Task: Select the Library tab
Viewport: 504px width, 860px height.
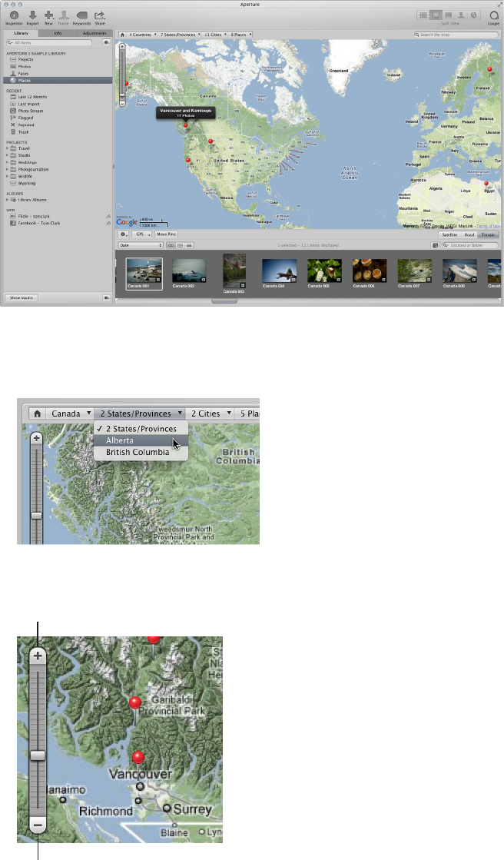Action: 22,34
